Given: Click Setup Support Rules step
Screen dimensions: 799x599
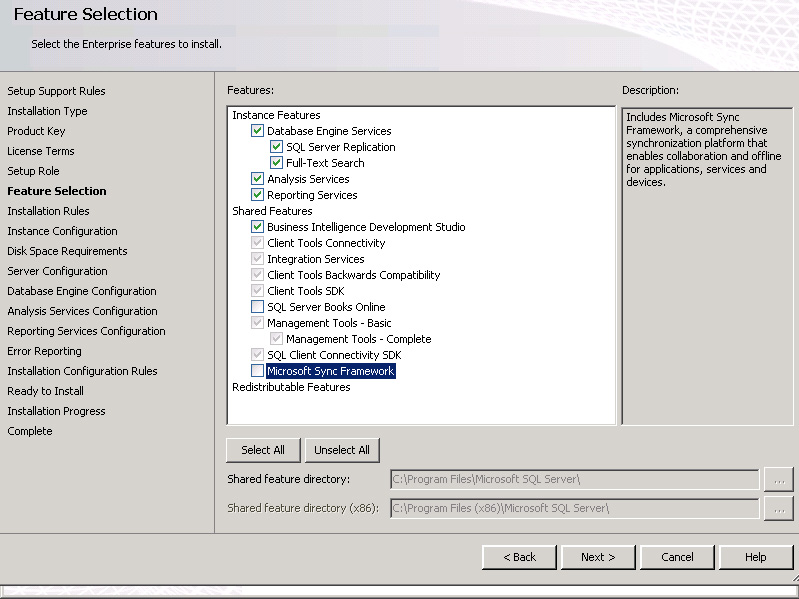Looking at the screenshot, I should (x=56, y=91).
